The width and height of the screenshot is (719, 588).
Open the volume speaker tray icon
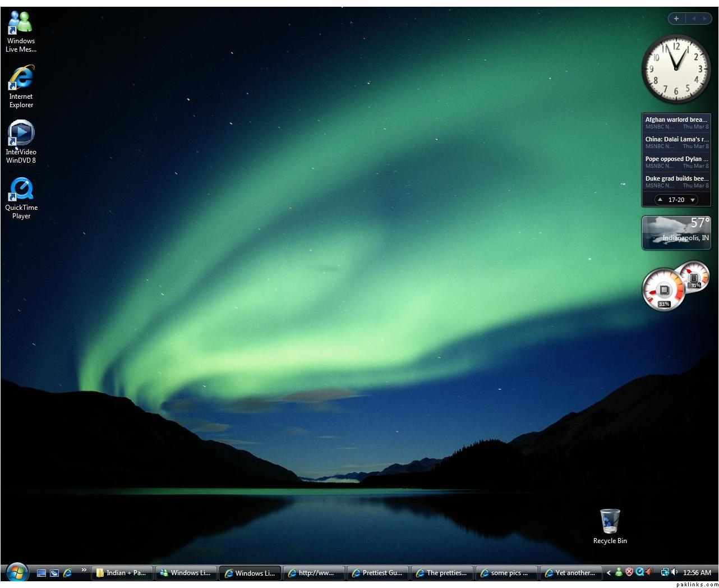pos(674,572)
